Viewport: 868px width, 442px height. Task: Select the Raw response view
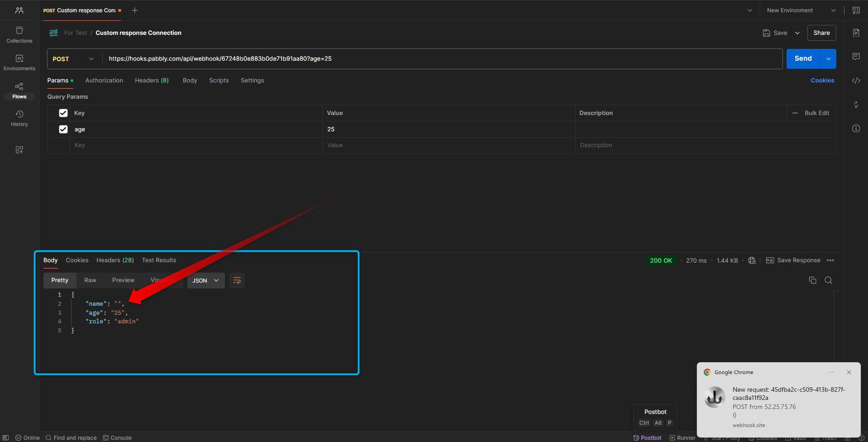point(90,280)
